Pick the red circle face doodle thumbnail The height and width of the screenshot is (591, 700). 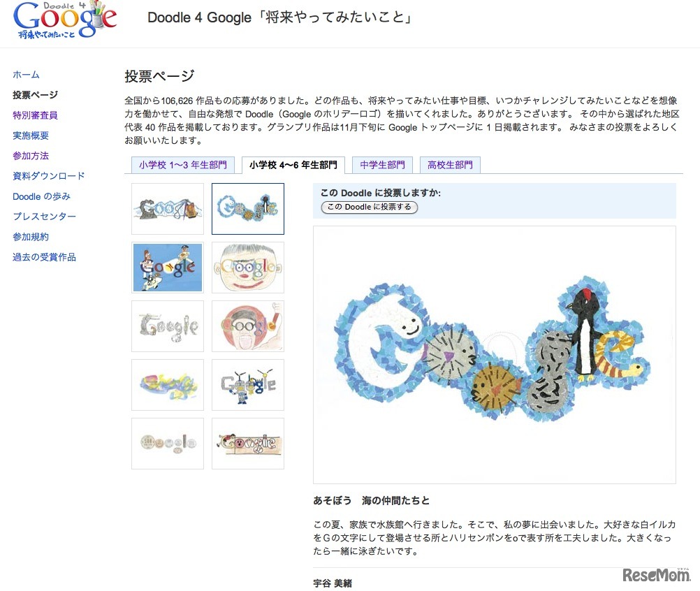[x=248, y=326]
